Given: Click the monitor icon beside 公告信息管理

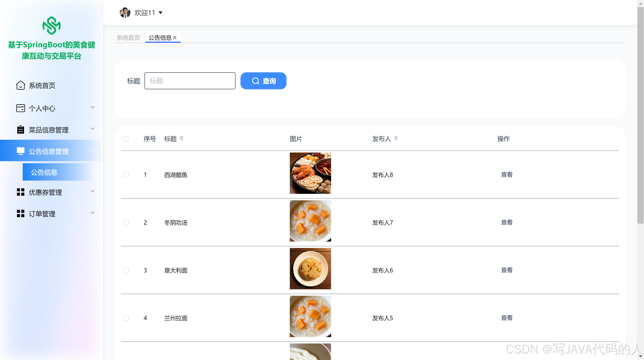Looking at the screenshot, I should pos(20,151).
